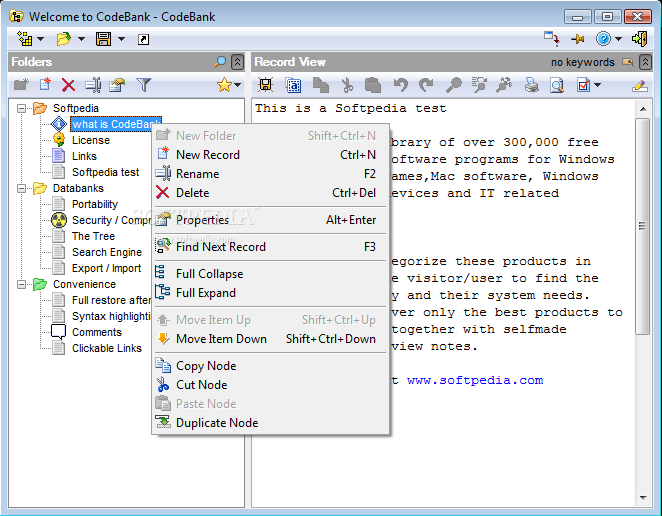Collapse the Convenience folder node
Viewport: 662px width, 516px height.
(21, 285)
